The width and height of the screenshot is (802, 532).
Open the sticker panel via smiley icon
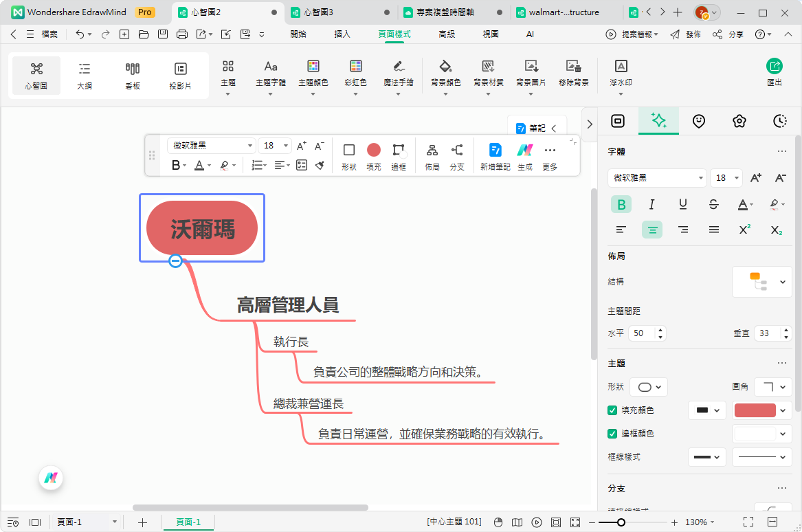699,120
